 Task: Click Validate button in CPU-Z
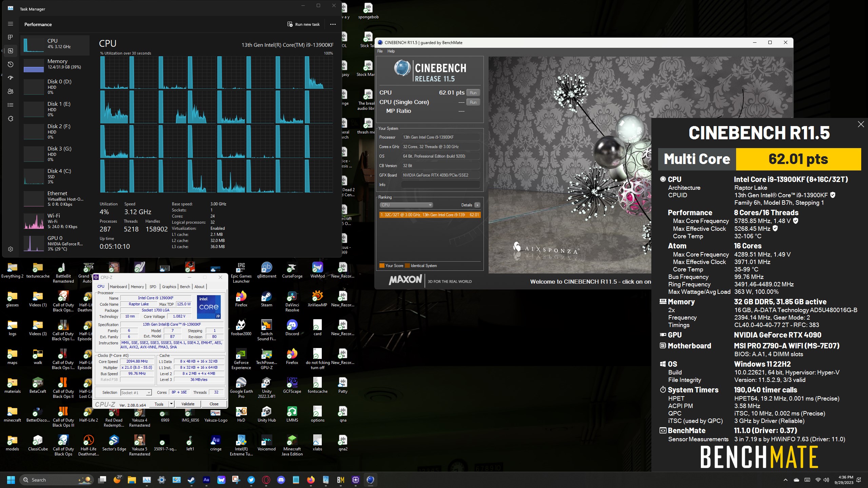pos(188,404)
